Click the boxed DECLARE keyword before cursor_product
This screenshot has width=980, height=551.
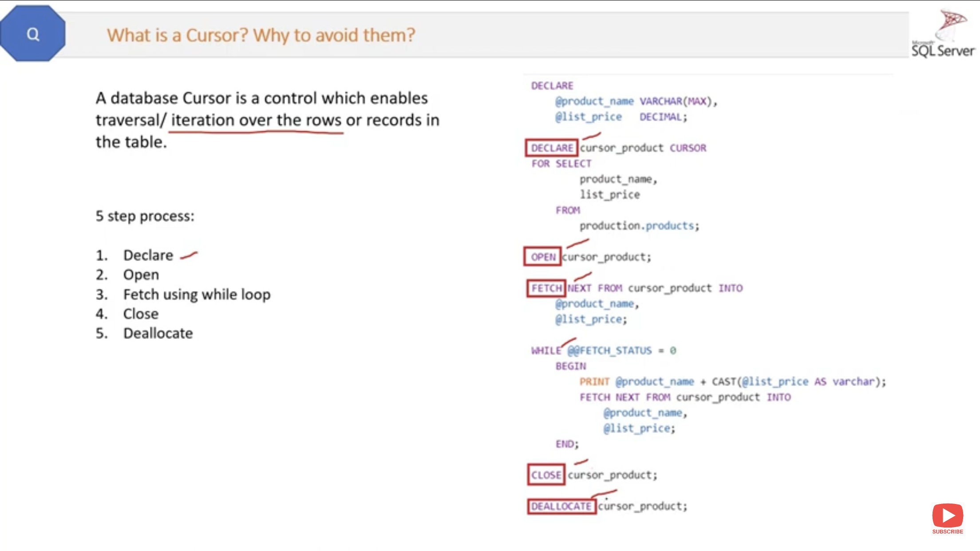click(x=552, y=148)
